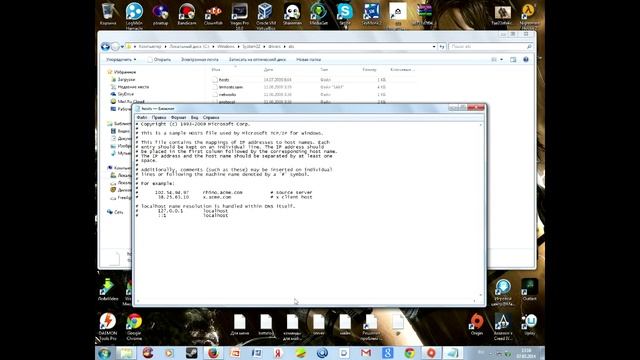This screenshot has height=360, width=640.
Task: Click Notepad vertical scrollbar down arrow
Action: coord(480,295)
